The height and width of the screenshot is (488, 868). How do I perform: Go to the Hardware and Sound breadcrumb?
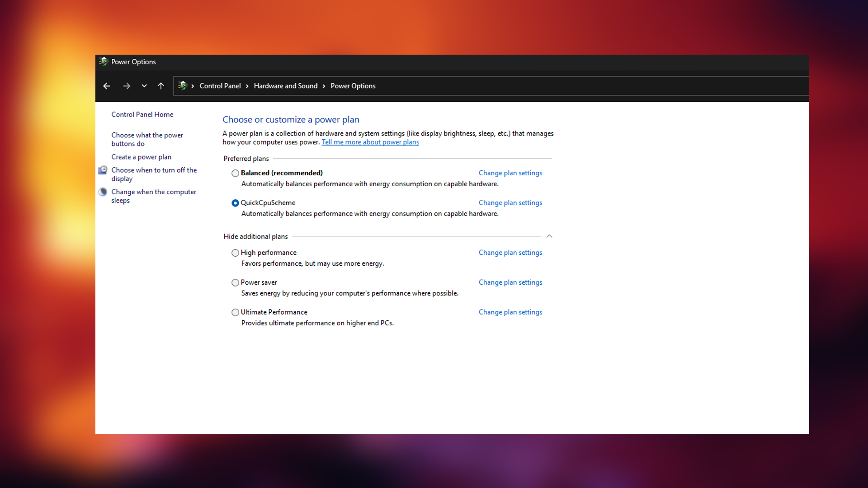click(285, 86)
